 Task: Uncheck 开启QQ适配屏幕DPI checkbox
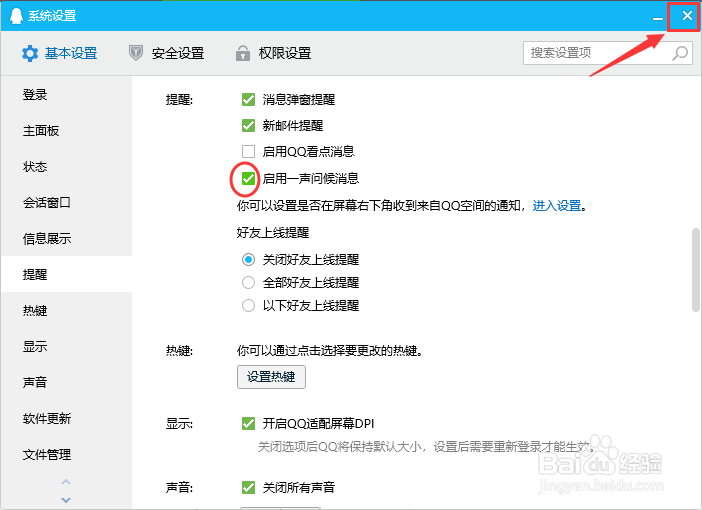pos(248,423)
